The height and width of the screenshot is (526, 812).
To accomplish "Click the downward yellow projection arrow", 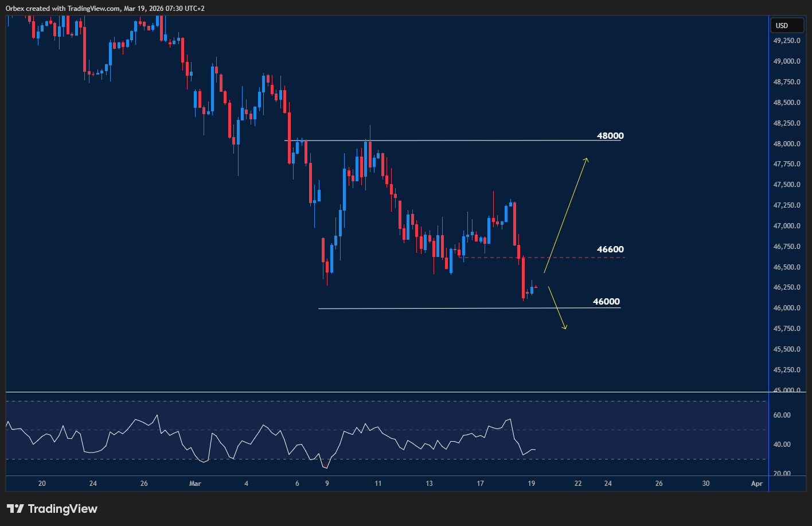I will point(557,307).
